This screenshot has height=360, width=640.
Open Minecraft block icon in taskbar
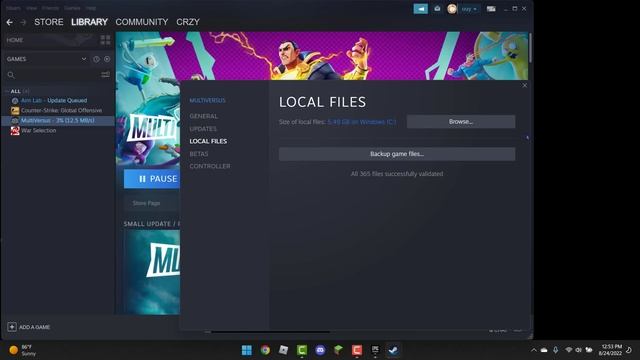click(338, 350)
